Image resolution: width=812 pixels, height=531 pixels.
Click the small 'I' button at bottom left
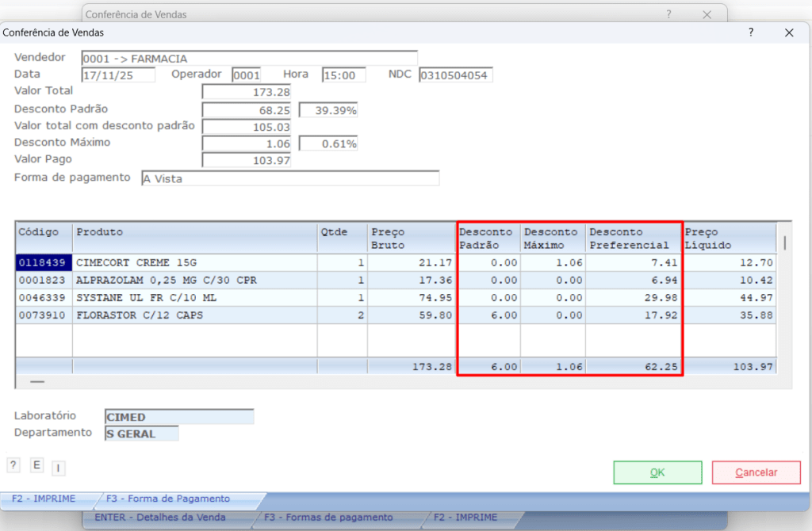coord(58,468)
